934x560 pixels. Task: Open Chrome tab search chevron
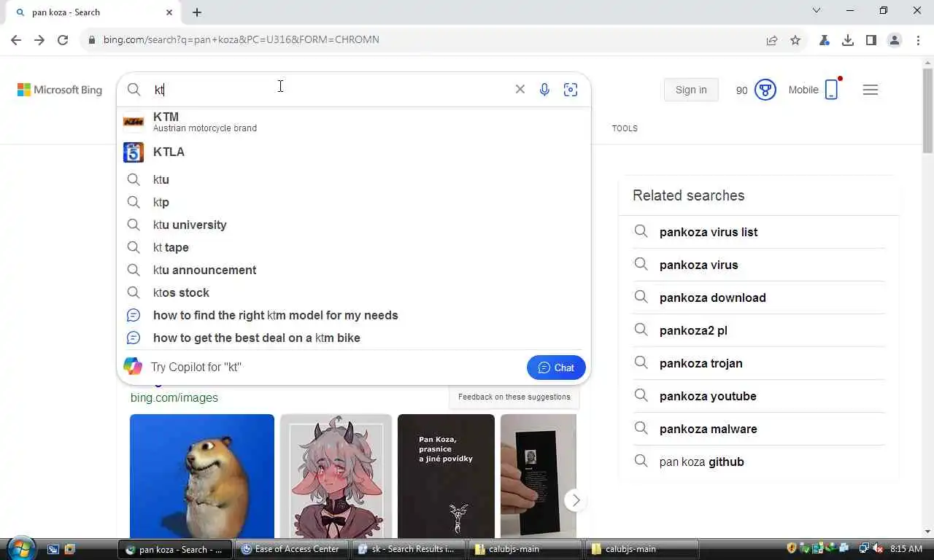[817, 11]
